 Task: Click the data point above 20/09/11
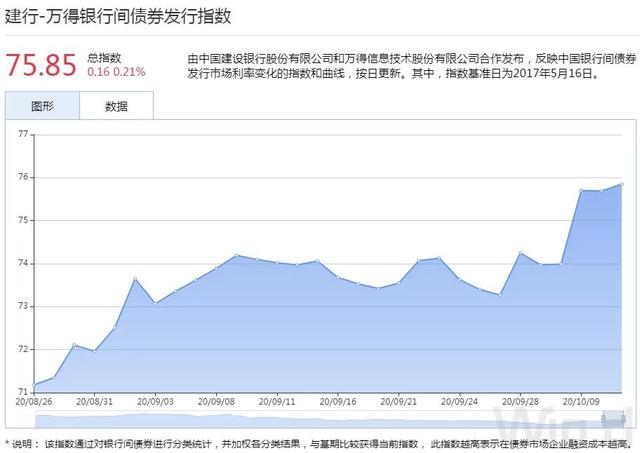tap(277, 262)
